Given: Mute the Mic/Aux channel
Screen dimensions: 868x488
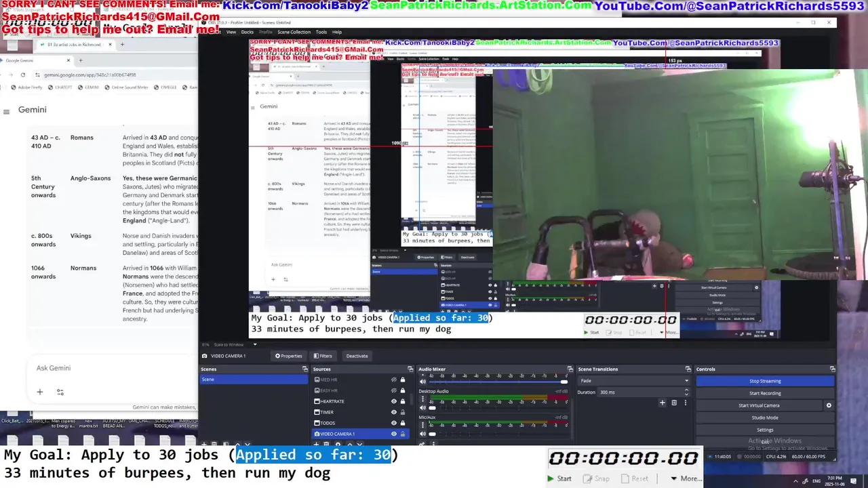Looking at the screenshot, I should point(423,433).
